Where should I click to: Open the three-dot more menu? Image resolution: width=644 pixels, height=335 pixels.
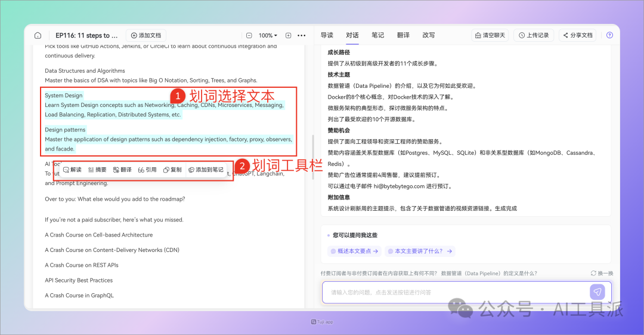(302, 35)
